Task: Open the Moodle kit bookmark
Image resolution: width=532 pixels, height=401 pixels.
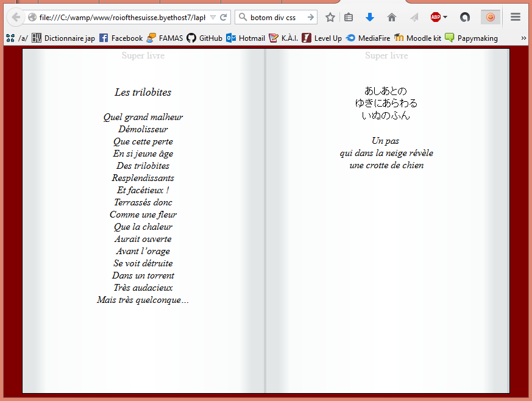Action: point(417,38)
